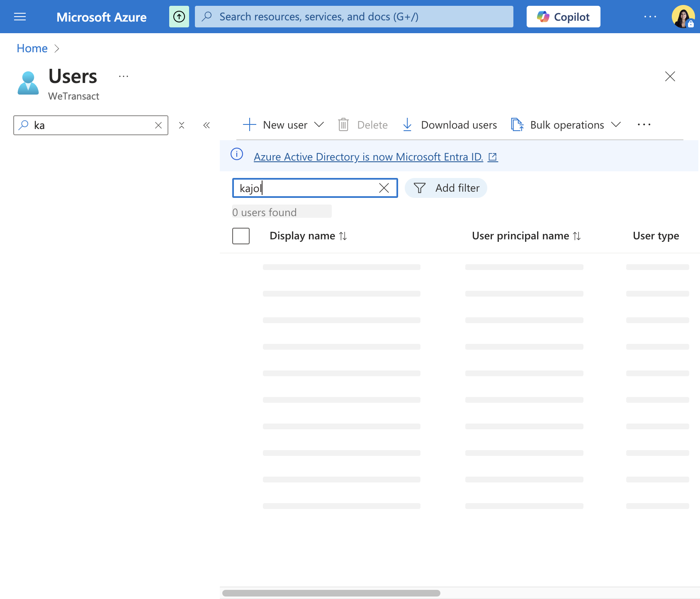This screenshot has height=599, width=700.
Task: Click the '0 users found' text
Action: click(x=264, y=212)
